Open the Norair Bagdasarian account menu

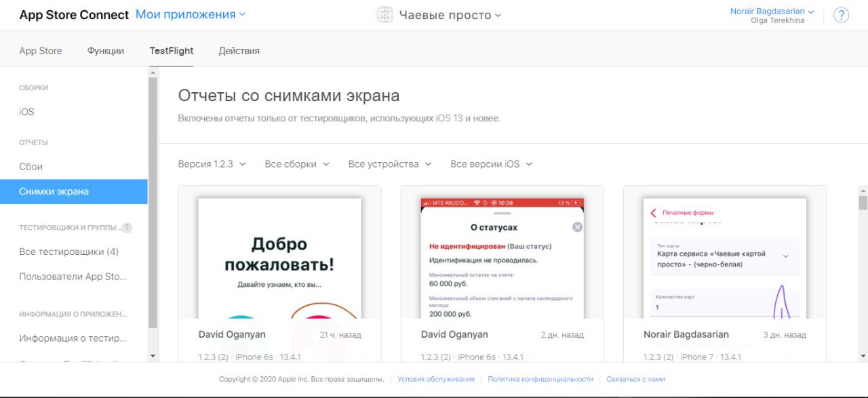(x=772, y=12)
